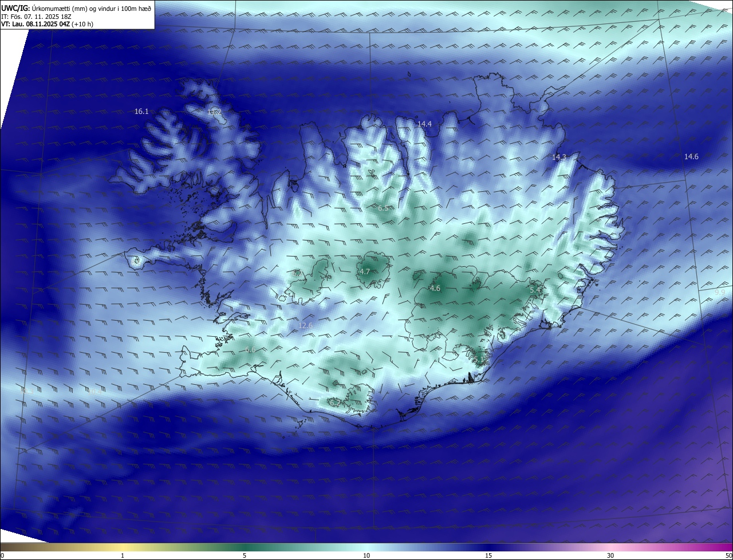Click the 4.7 value label on the glacier
The height and width of the screenshot is (560, 733).
[x=364, y=271]
